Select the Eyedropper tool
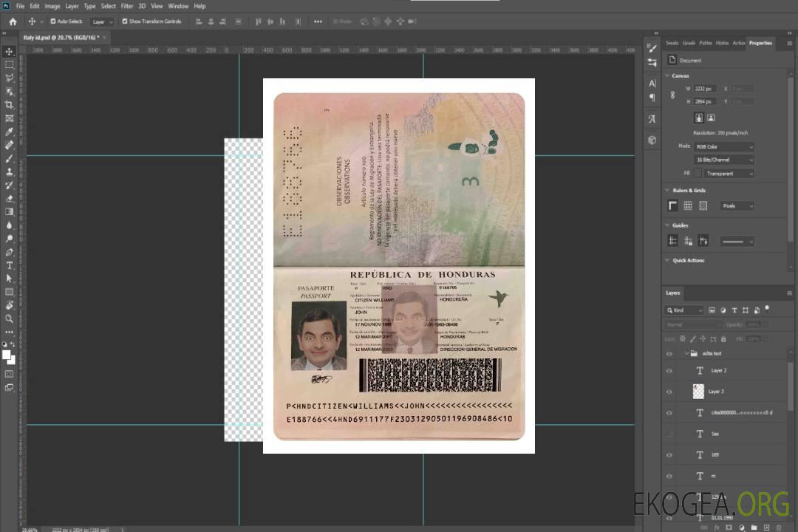 pyautogui.click(x=9, y=132)
